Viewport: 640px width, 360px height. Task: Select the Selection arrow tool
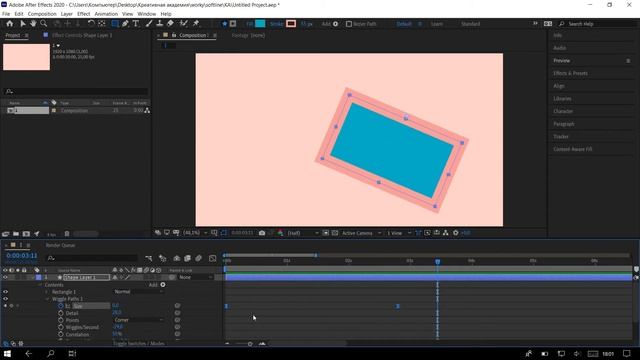coord(23,24)
